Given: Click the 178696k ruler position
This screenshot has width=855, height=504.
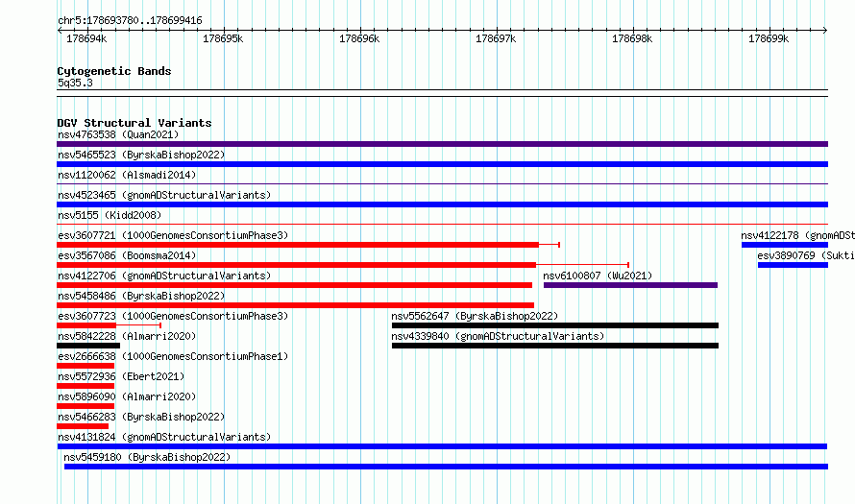Looking at the screenshot, I should click(359, 38).
